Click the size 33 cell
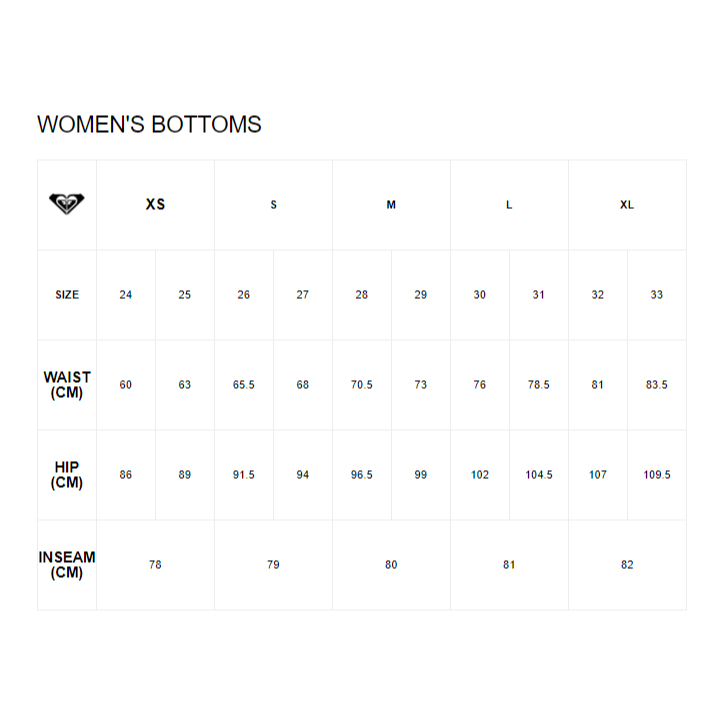Viewport: 724px width, 724px height. point(657,295)
